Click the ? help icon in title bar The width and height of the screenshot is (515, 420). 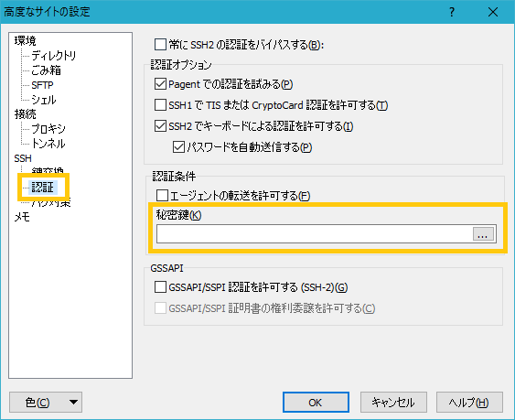pos(452,12)
